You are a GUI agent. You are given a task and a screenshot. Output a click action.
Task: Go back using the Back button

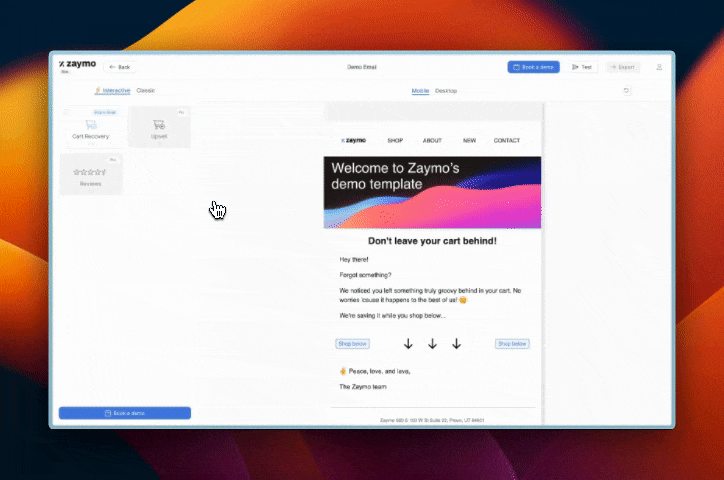pyautogui.click(x=119, y=67)
